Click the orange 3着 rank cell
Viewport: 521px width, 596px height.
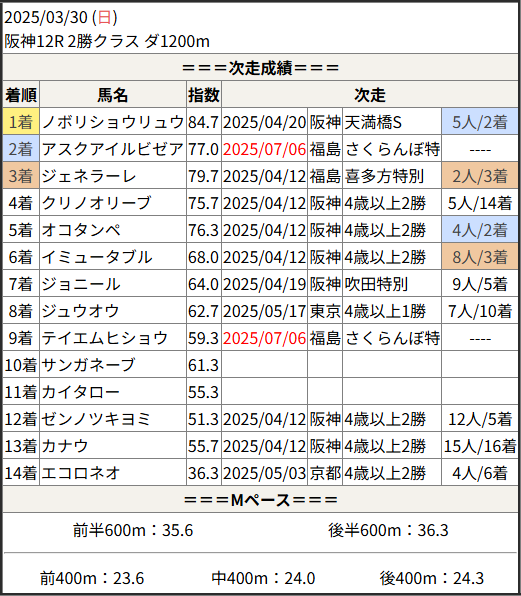[21, 176]
